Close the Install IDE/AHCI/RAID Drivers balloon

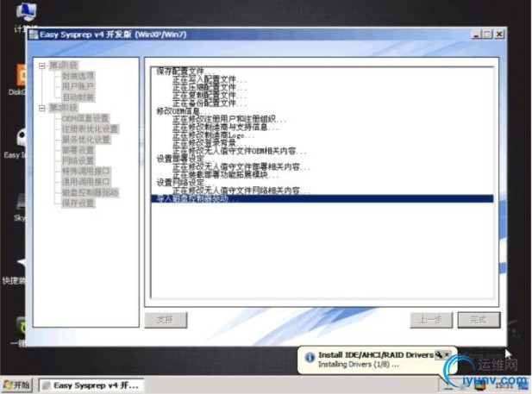pyautogui.click(x=448, y=354)
